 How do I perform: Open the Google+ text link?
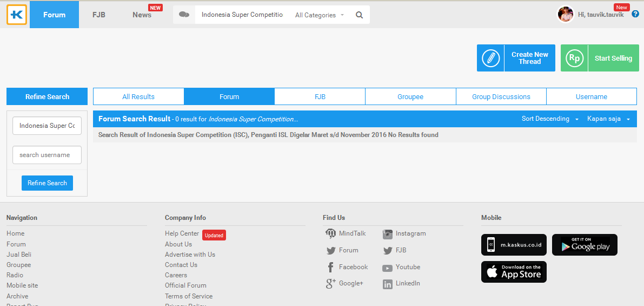[x=351, y=283]
